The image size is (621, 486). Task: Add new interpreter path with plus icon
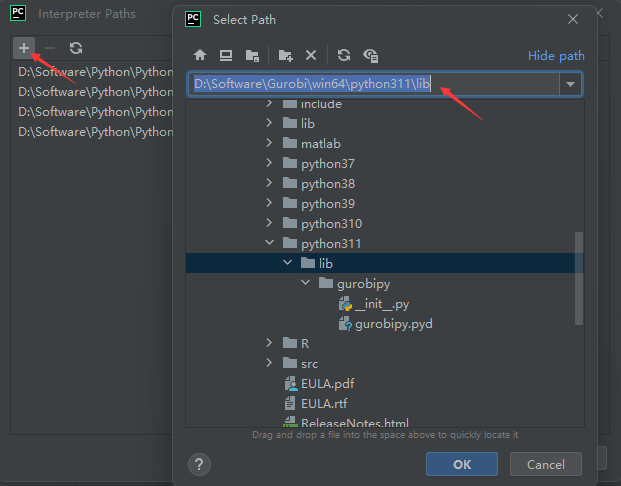coord(24,48)
